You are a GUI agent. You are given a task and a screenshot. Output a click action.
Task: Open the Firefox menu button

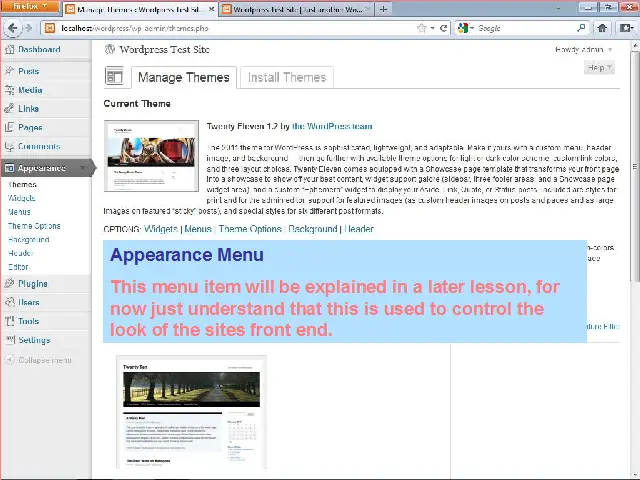(x=29, y=7)
